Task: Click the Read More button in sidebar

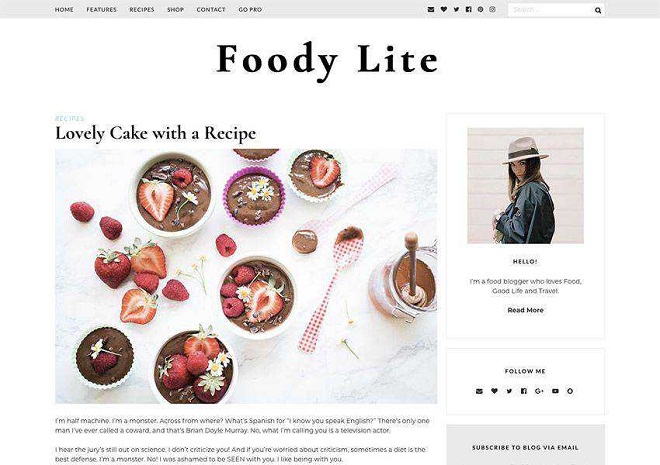Action: coord(525,310)
